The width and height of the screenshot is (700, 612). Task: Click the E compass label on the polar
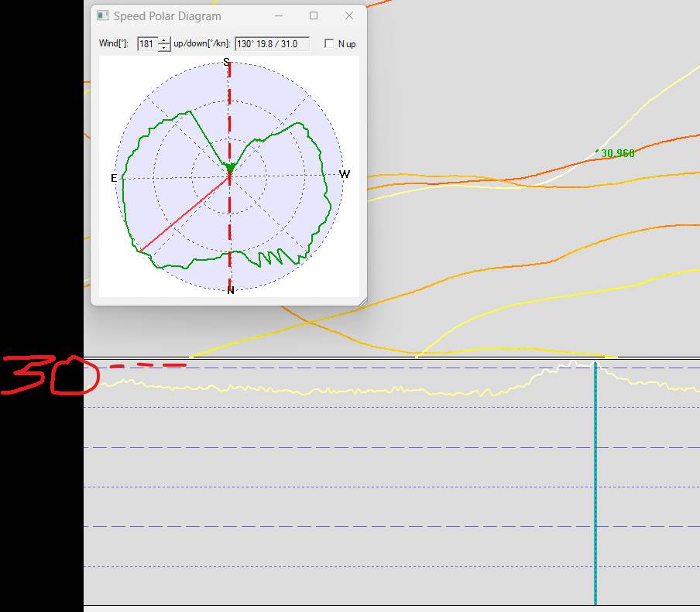[115, 178]
